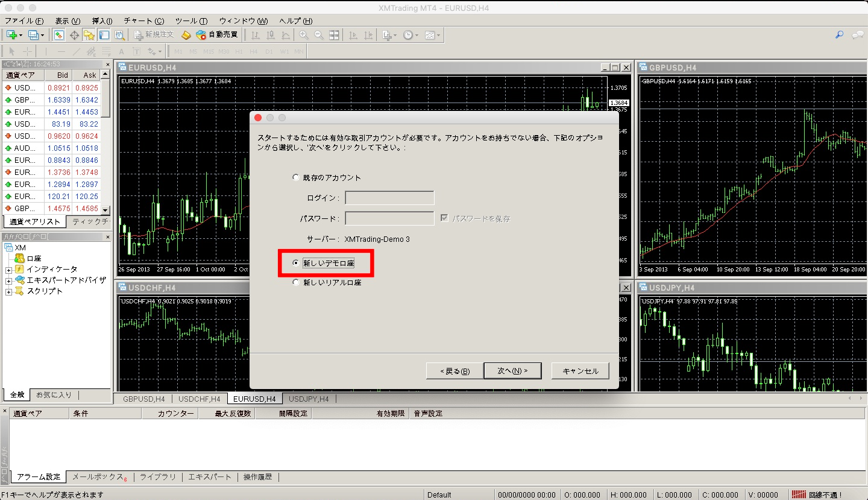Open the Market Watch panel icon
Image resolution: width=868 pixels, height=500 pixels.
(58, 34)
